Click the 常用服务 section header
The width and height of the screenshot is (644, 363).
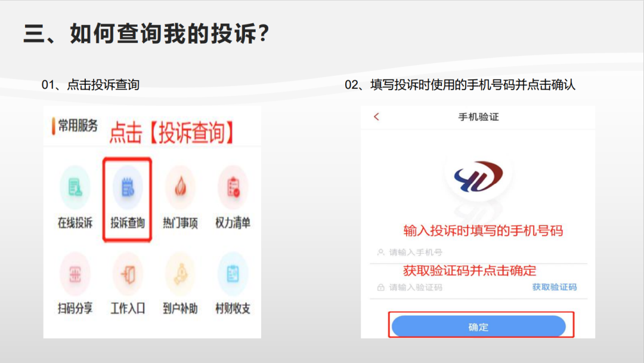pos(78,126)
